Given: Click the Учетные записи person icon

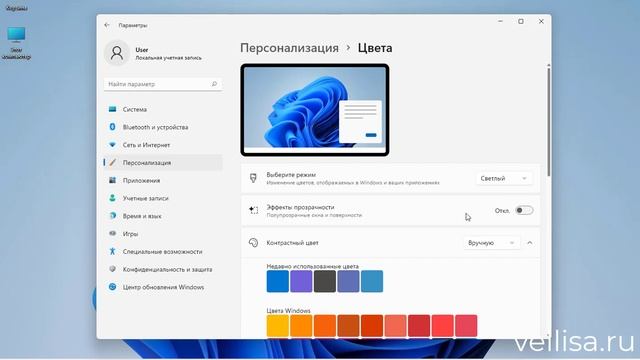Looking at the screenshot, I should [112, 198].
